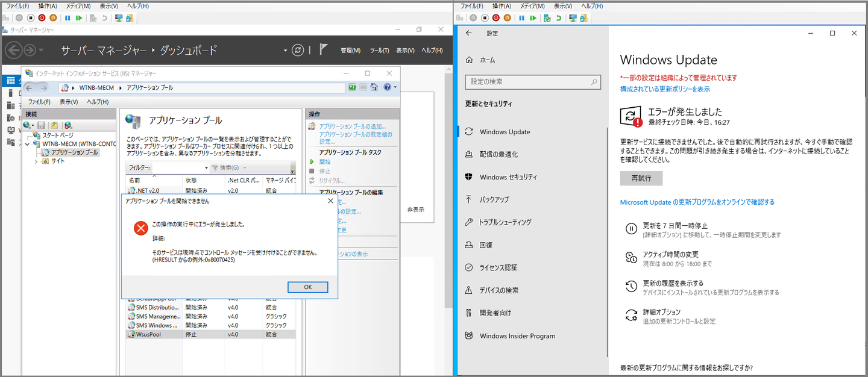This screenshot has height=377, width=868.
Task: Open ツール(T) menu in Server Manager
Action: 379,51
